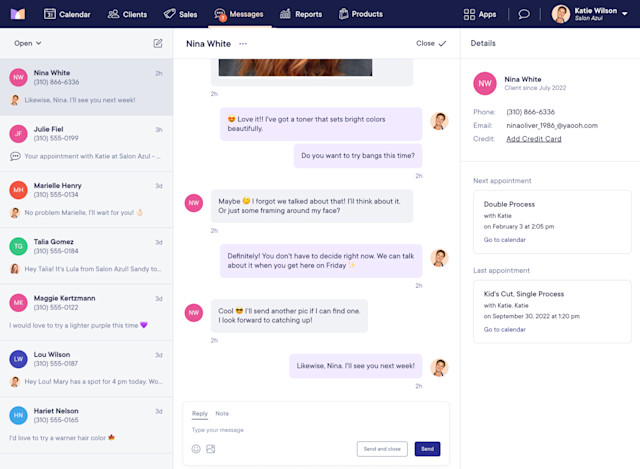Click the Mangomint logo icon
This screenshot has width=640, height=469.
18,14
